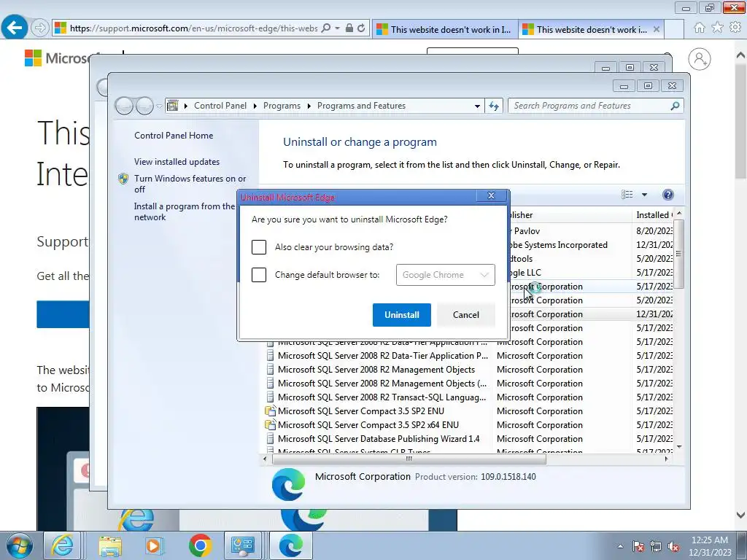The image size is (747, 560).
Task: Switch to first 'This website doesn't work in I...' tab
Action: [445, 29]
